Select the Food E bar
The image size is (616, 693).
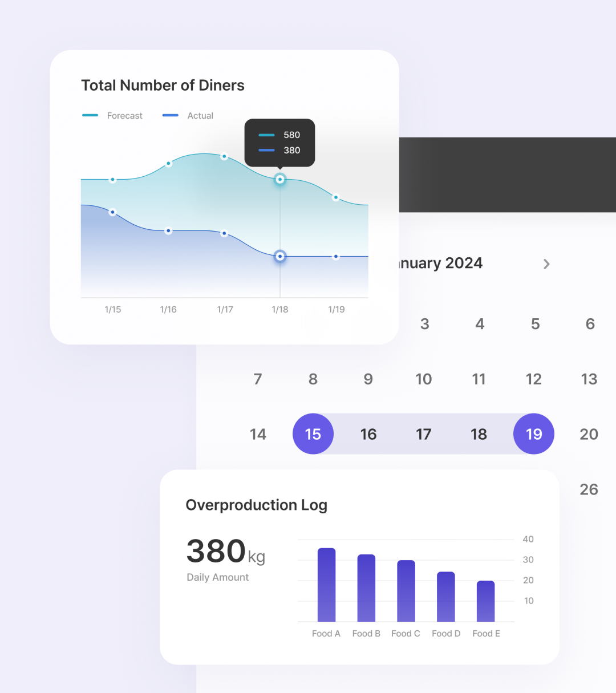485,601
